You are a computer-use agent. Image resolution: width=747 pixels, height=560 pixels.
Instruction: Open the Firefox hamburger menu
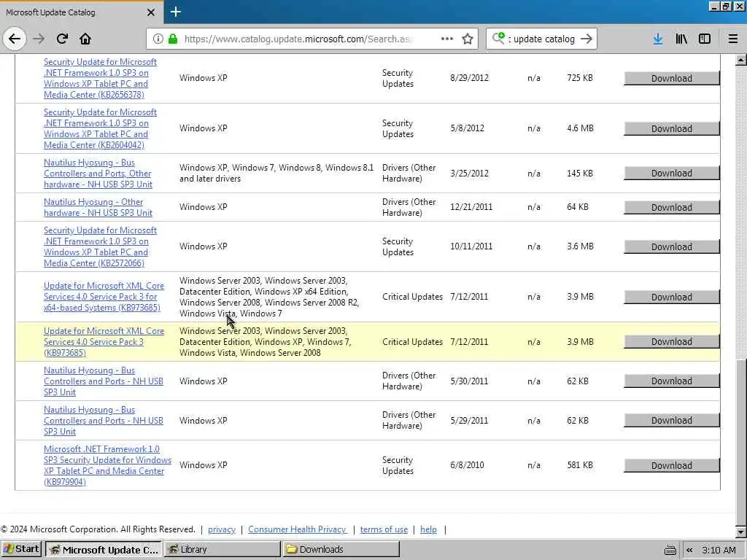click(733, 39)
